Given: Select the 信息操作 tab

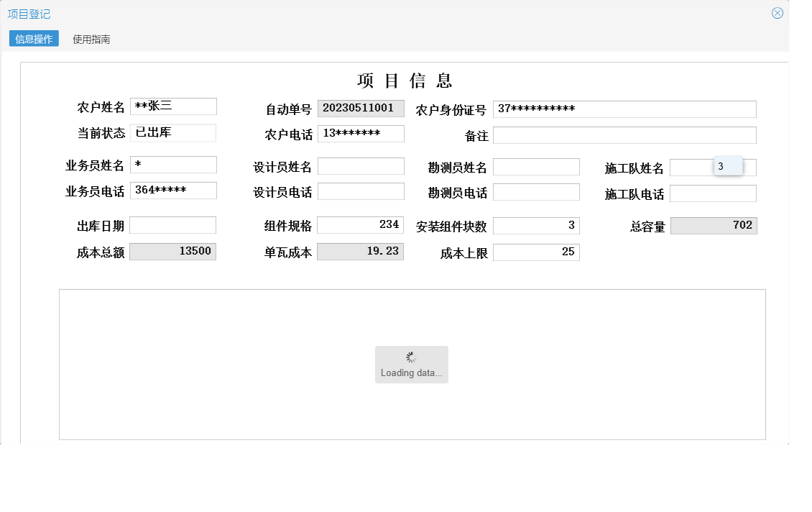Looking at the screenshot, I should (x=33, y=38).
